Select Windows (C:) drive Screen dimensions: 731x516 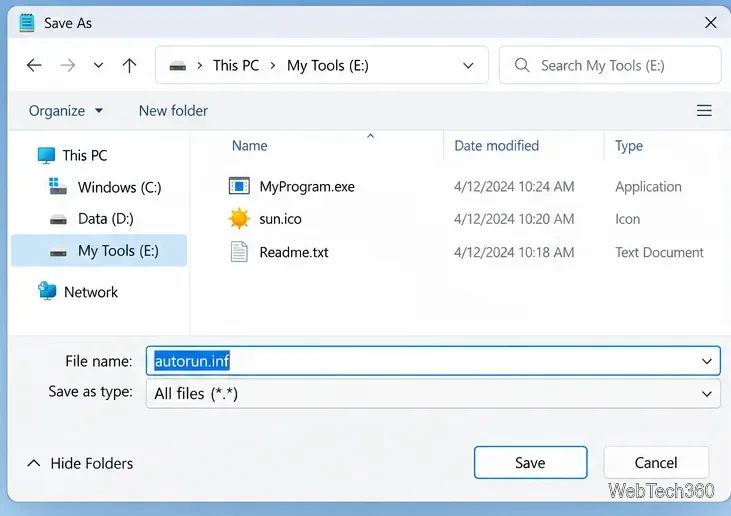pyautogui.click(x=119, y=187)
